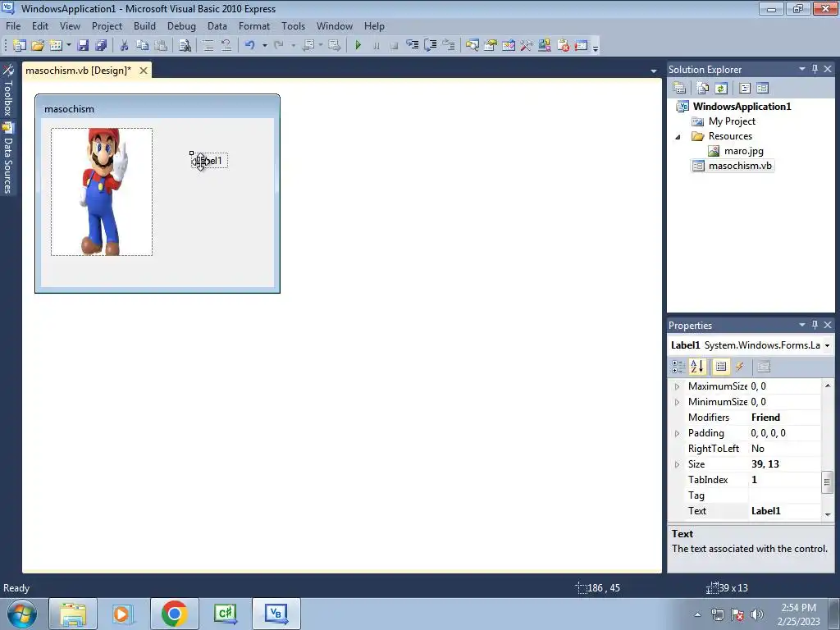
Task: Expand the Size property
Action: (677, 464)
